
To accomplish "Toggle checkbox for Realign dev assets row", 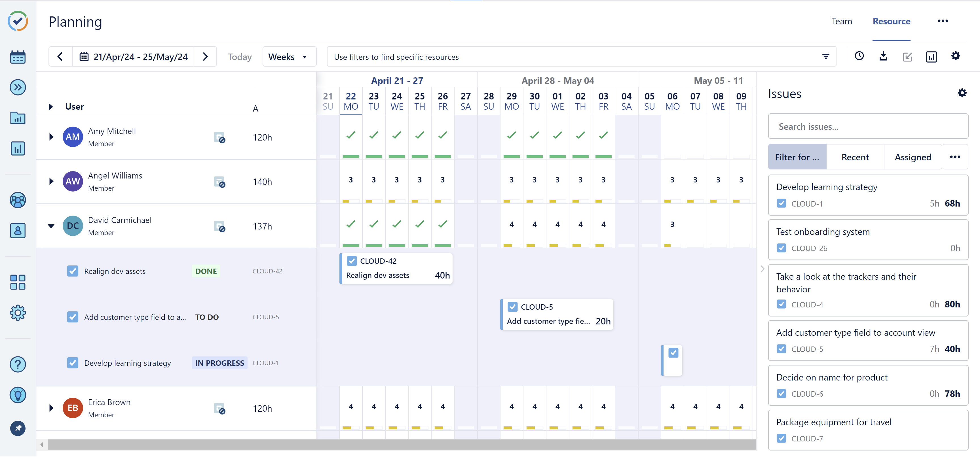I will pyautogui.click(x=73, y=271).
